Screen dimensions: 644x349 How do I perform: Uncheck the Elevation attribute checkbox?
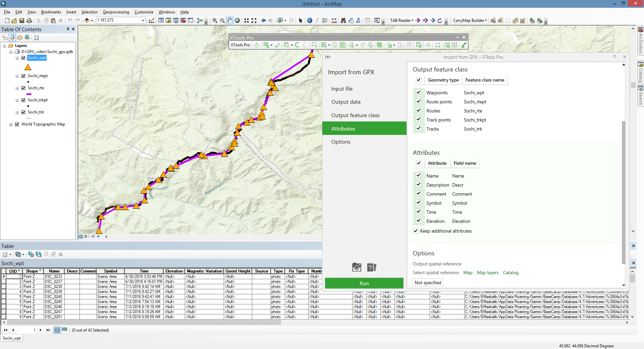[418, 221]
